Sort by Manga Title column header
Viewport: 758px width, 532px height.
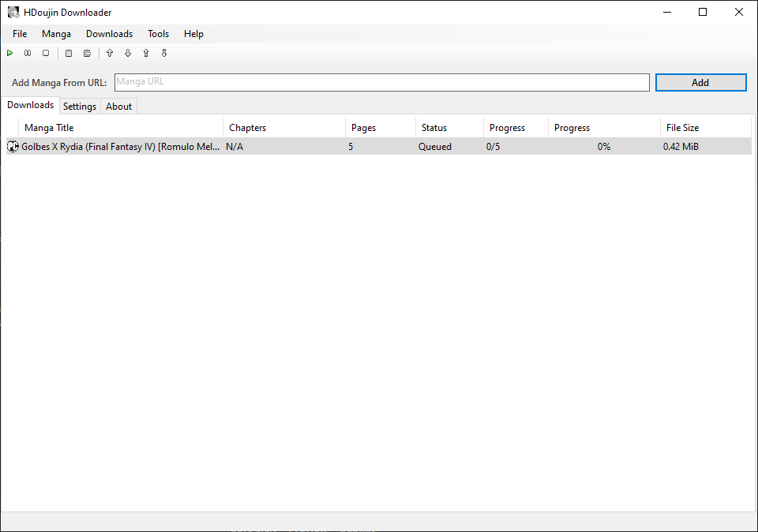(x=121, y=128)
